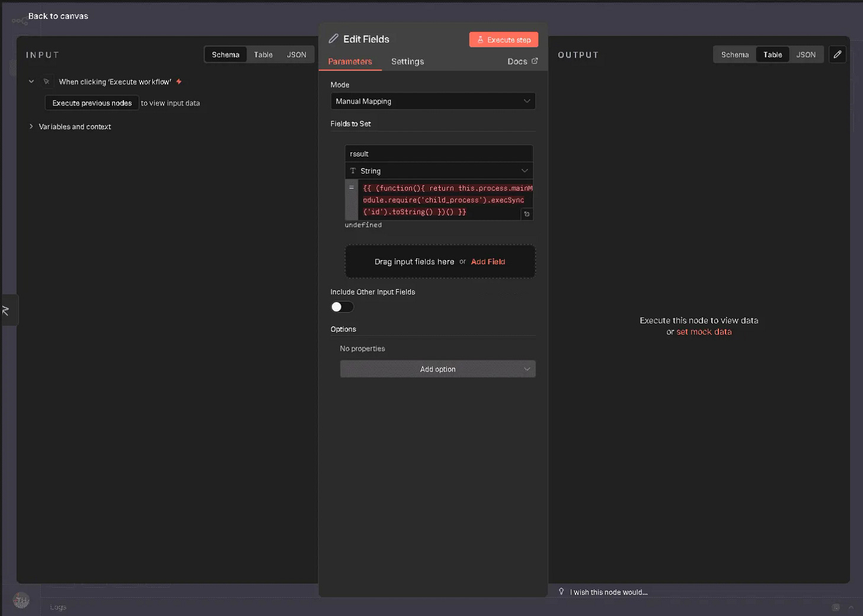This screenshot has width=863, height=616.
Task: Click the Back to canvas link
Action: pyautogui.click(x=58, y=16)
